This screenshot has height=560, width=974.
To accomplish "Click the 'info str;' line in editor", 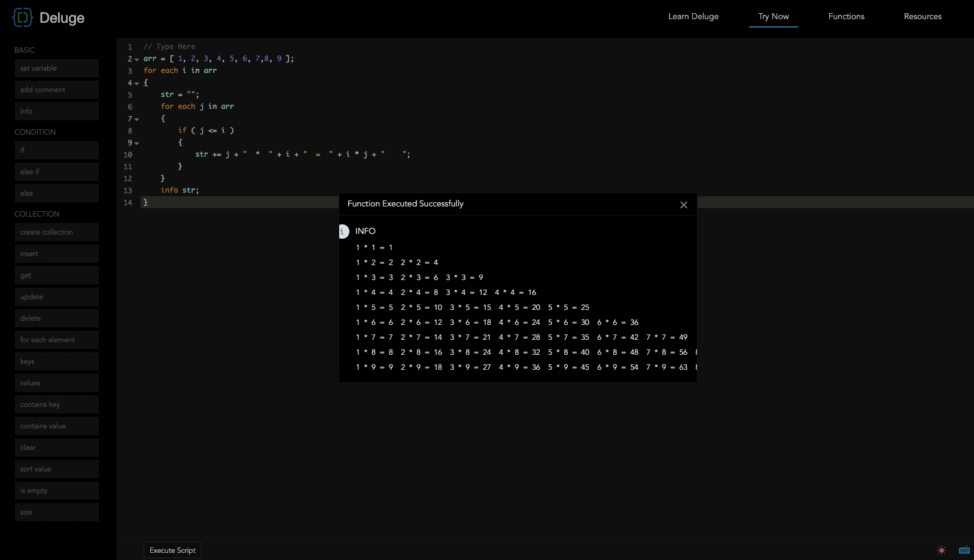I will point(180,190).
